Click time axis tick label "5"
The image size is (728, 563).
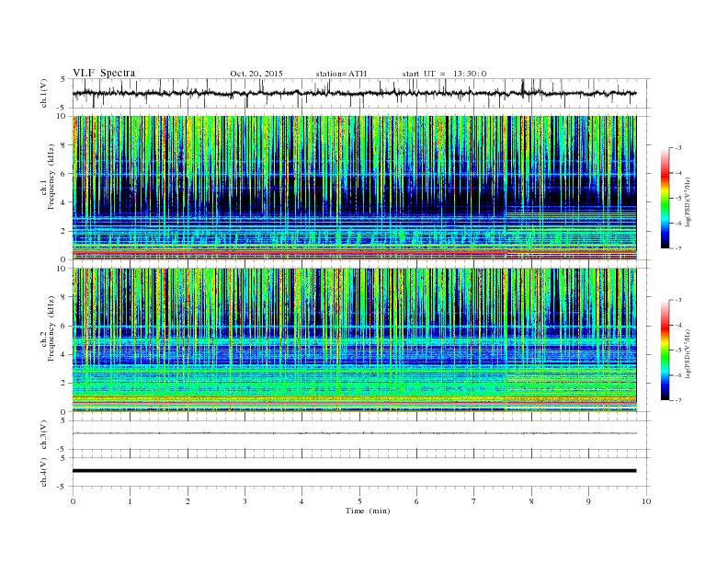[x=359, y=501]
